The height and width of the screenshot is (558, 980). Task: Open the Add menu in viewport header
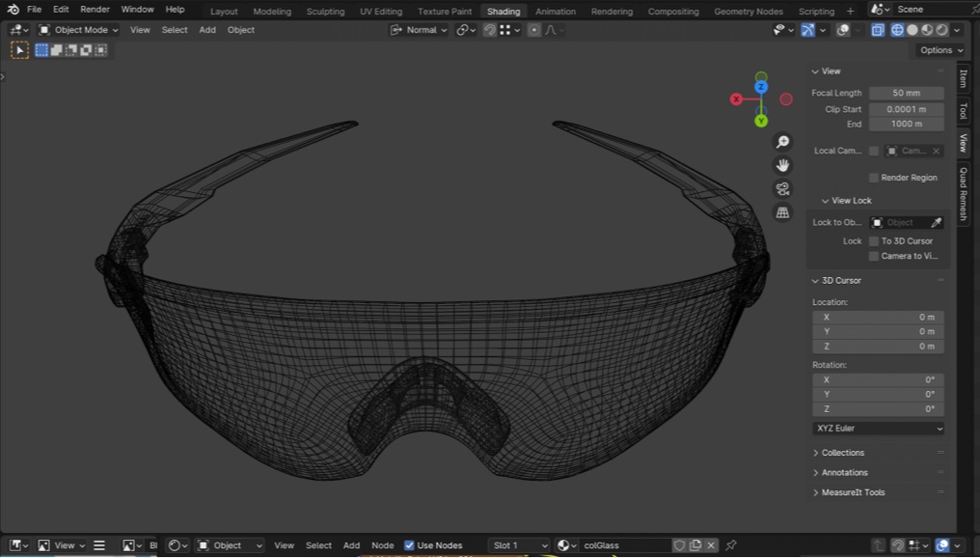pos(207,30)
